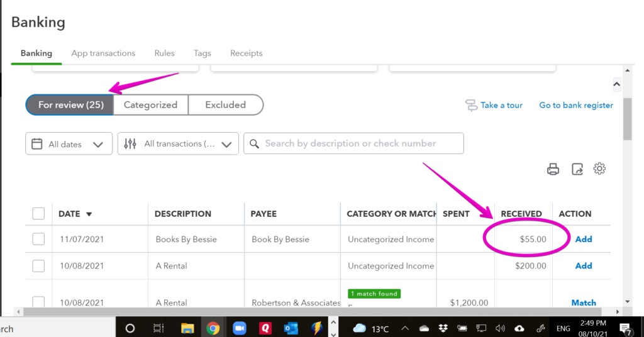Open table settings with the gear icon
Viewport: 644px width, 337px height.
[x=599, y=168]
